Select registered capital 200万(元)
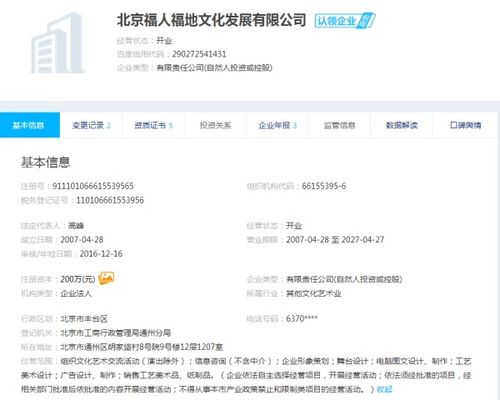Image resolution: width=500 pixels, height=400 pixels. 78,279
